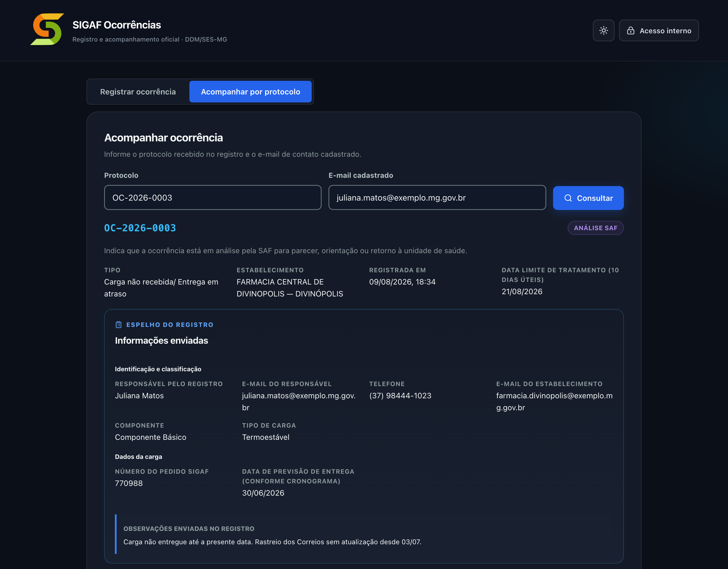Click the value 'Componente Básico'
This screenshot has width=728, height=569.
click(151, 437)
